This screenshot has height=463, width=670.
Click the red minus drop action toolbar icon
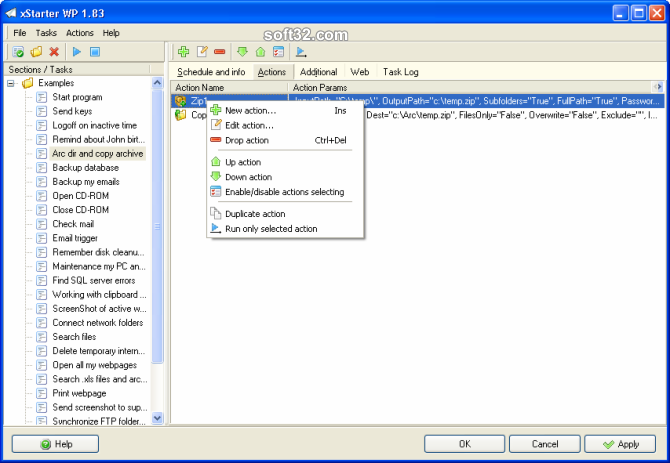(220, 52)
